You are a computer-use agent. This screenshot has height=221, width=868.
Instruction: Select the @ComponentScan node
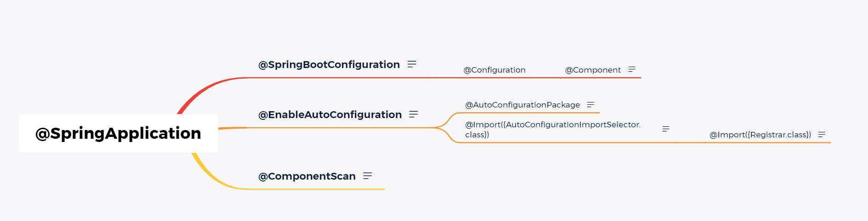coord(307,176)
